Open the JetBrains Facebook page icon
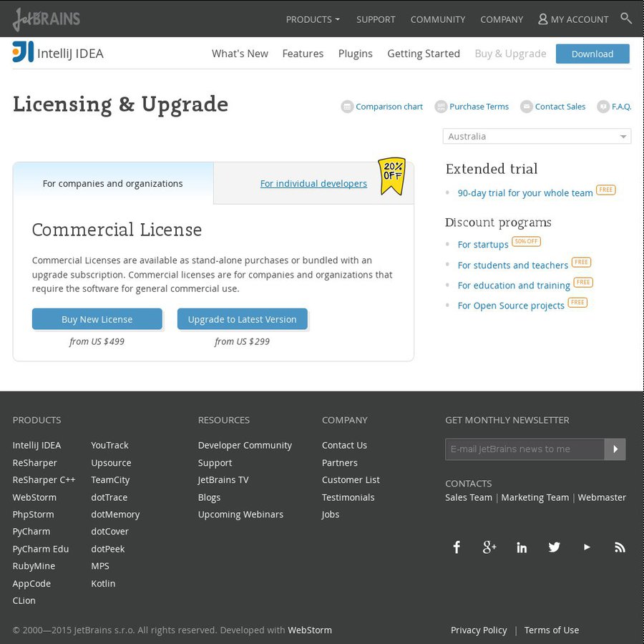The height and width of the screenshot is (644, 644). (x=457, y=547)
